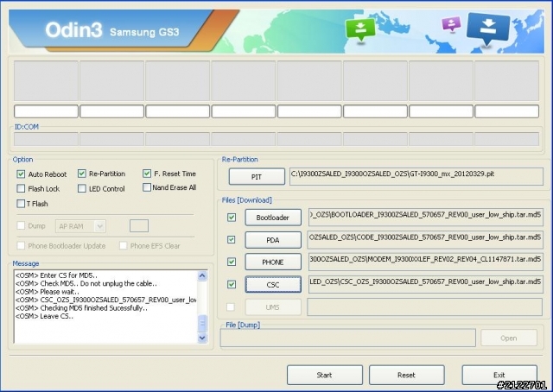The width and height of the screenshot is (553, 392).
Task: Uncheck the PDA file checkbox
Action: coord(232,240)
